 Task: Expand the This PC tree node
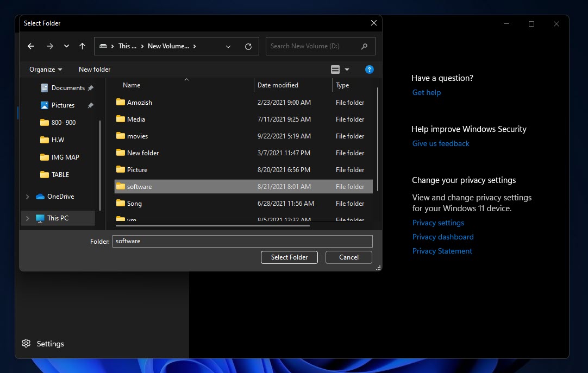[28, 218]
